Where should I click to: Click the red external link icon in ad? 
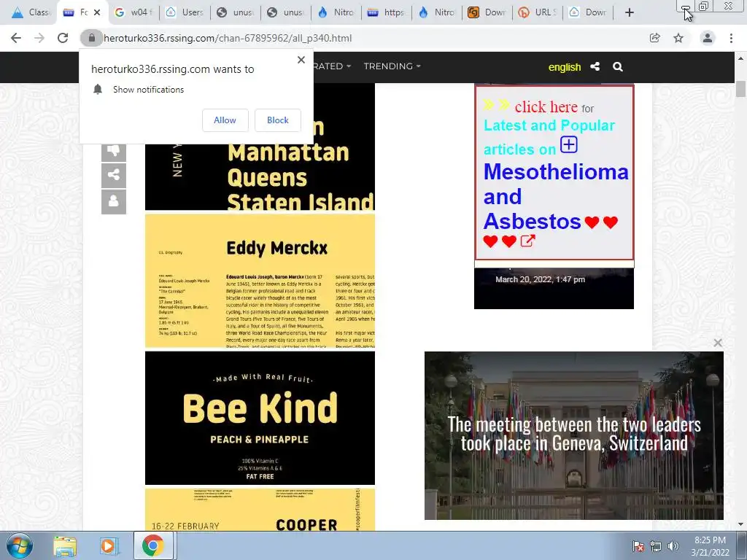click(x=527, y=241)
